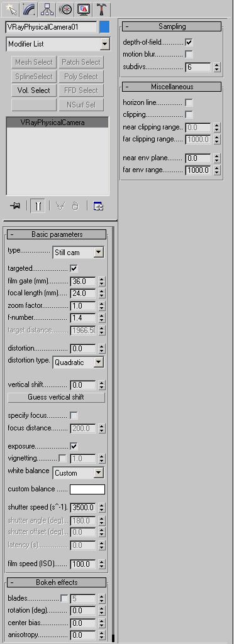Collapse the Bokeh effects rollout
Image resolution: width=234 pixels, height=644 pixels.
57,582
